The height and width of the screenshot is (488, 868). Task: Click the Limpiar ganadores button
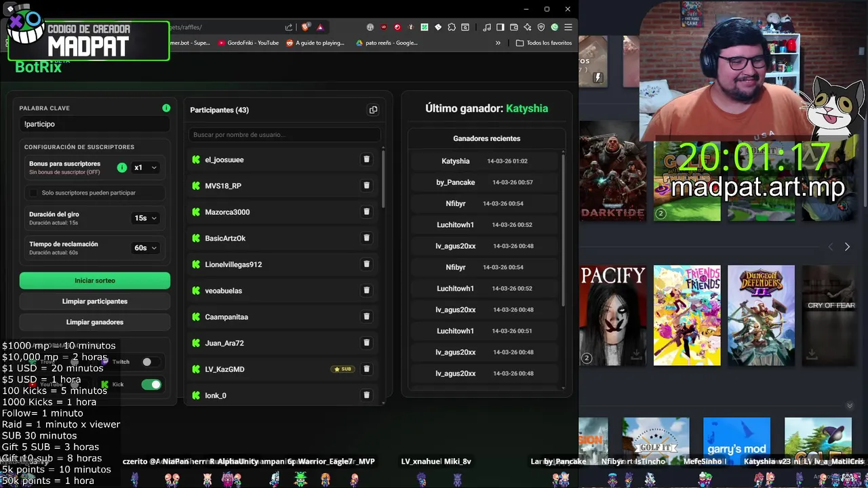[x=95, y=322]
